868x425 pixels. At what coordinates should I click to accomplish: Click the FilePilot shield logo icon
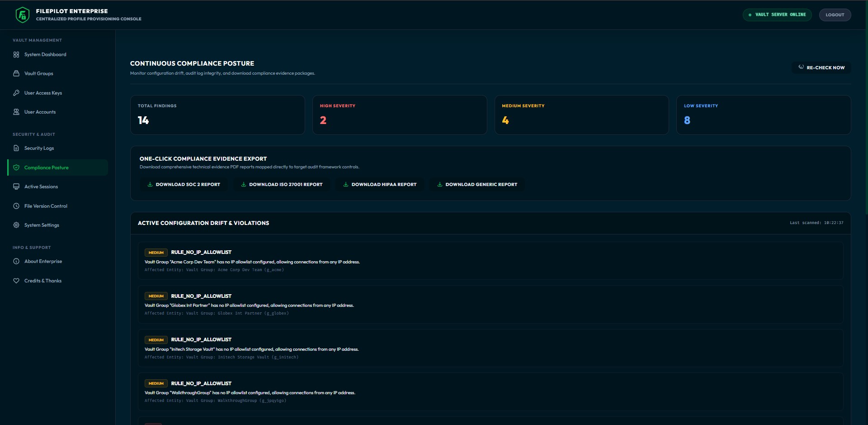coord(22,15)
